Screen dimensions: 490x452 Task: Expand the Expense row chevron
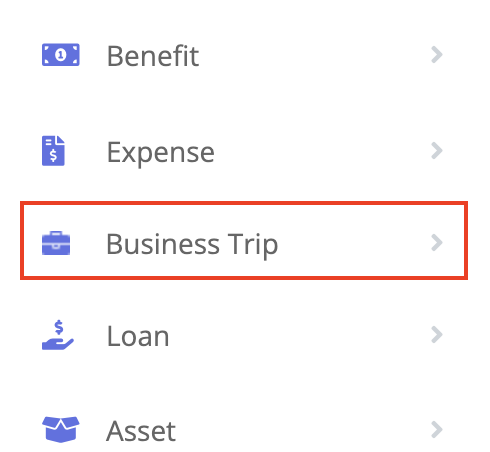(436, 151)
